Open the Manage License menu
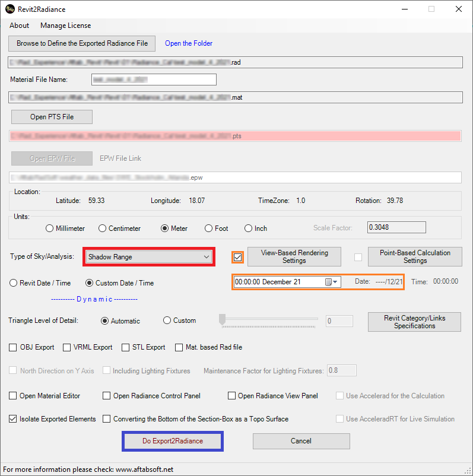Image resolution: width=473 pixels, height=476 pixels. click(65, 26)
